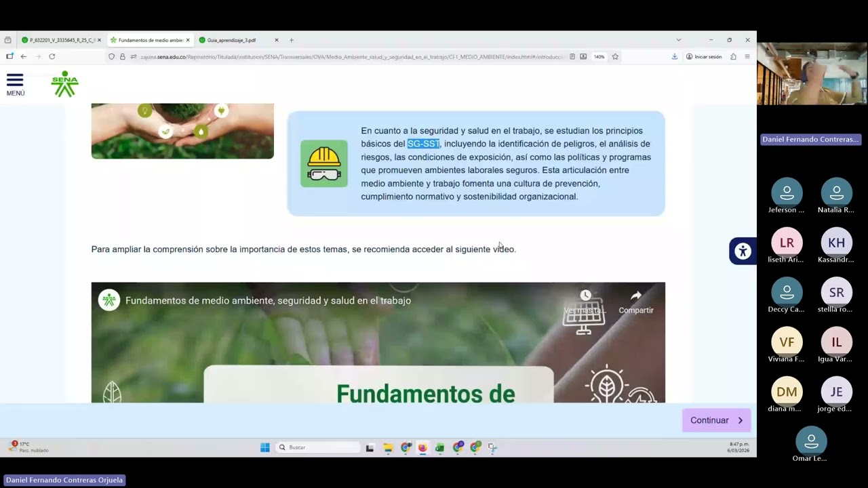The image size is (868, 488).
Task: Click the taskbar Buscar search field
Action: [x=319, y=447]
